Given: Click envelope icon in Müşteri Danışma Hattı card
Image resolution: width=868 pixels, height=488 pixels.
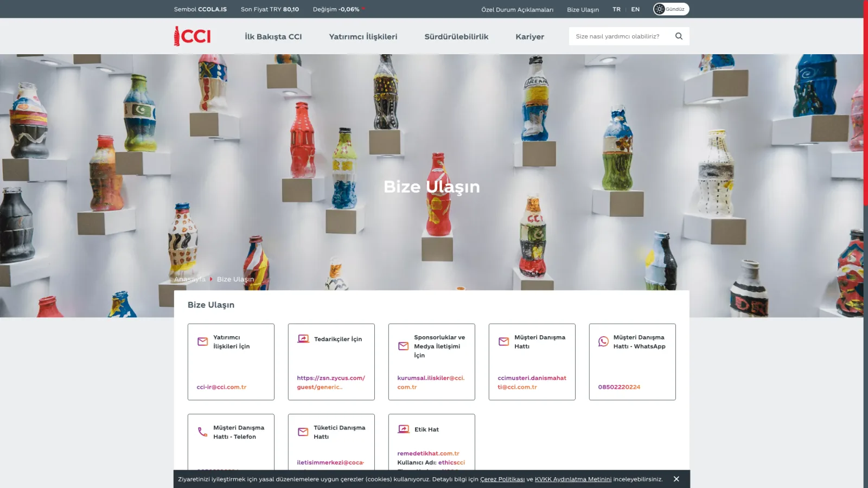Looking at the screenshot, I should coord(503,342).
